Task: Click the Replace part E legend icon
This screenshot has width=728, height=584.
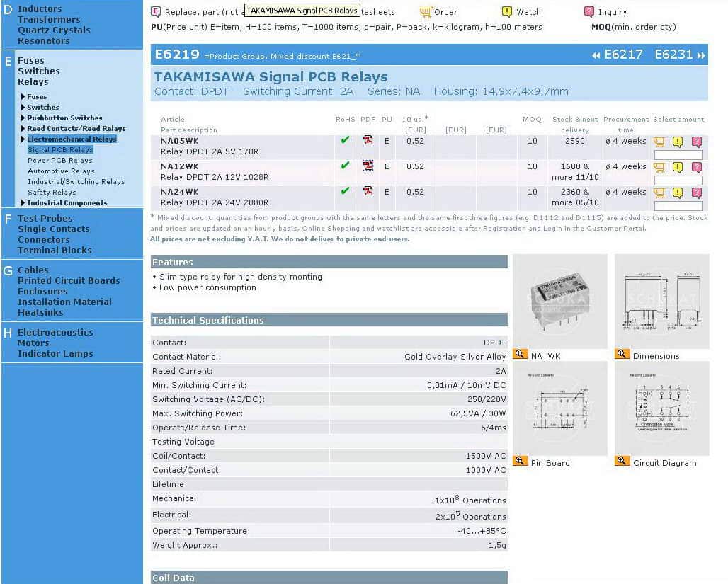Action: (156, 11)
